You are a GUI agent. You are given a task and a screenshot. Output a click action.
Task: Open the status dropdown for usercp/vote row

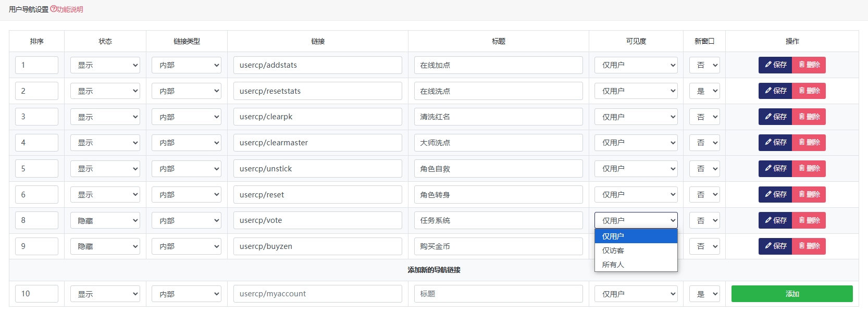click(105, 221)
